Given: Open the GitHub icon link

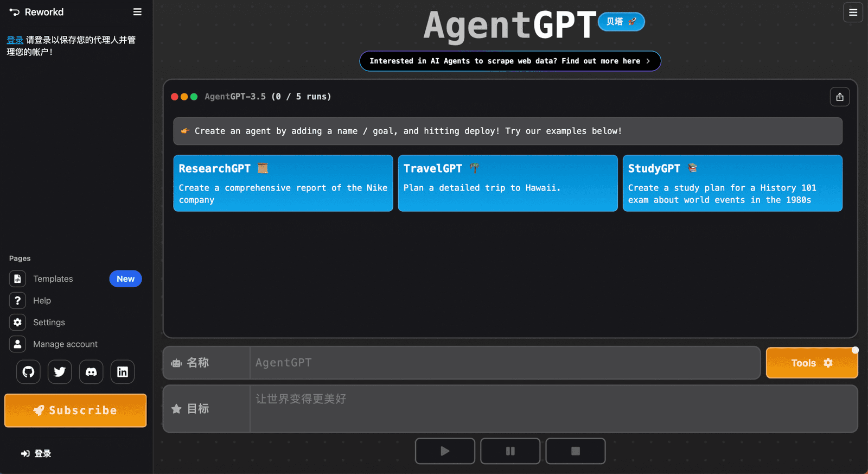Looking at the screenshot, I should [28, 372].
